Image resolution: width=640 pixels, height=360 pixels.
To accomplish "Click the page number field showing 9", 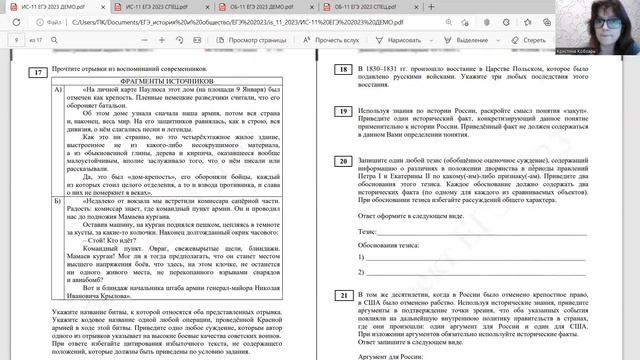I will pyautogui.click(x=16, y=40).
